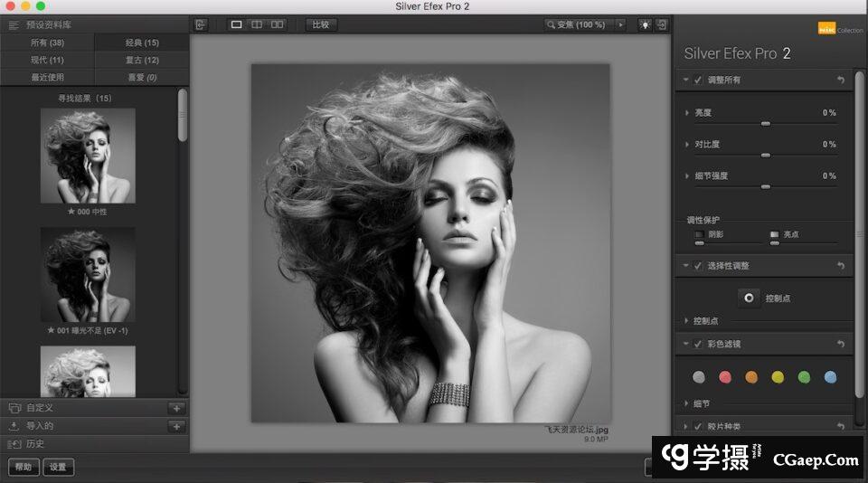Select single image view mode
868x483 pixels.
coord(237,24)
